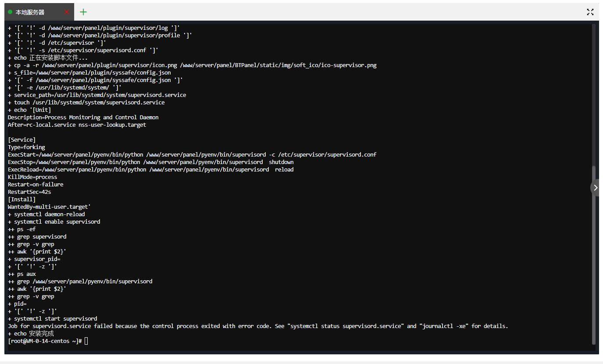This screenshot has width=603, height=364.
Task: Click the line "+ echo '[Unit]"
Action: pyautogui.click(x=29, y=110)
